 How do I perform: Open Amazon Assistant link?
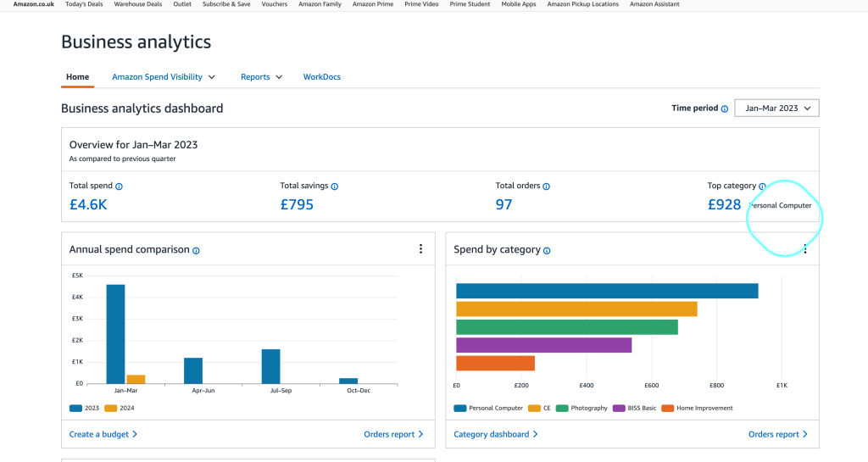point(654,4)
